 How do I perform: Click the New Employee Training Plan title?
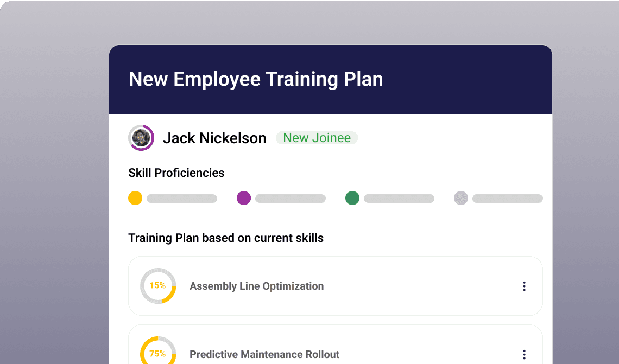(x=255, y=79)
